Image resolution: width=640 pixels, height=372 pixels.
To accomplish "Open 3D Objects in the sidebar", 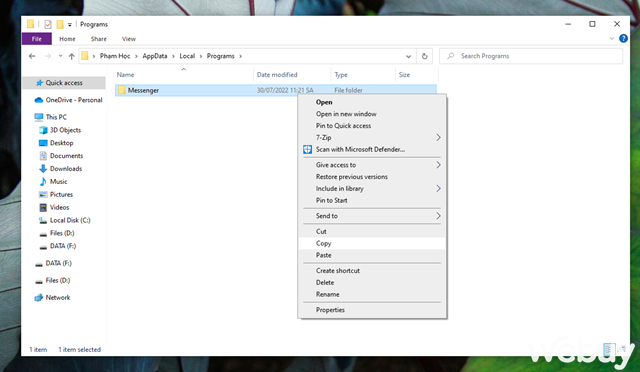I will click(x=60, y=130).
